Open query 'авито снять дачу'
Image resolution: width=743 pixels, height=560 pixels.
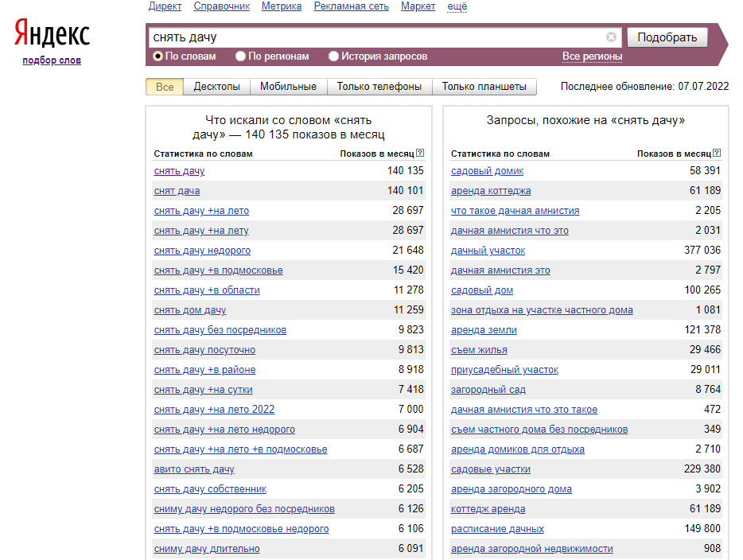(x=194, y=469)
